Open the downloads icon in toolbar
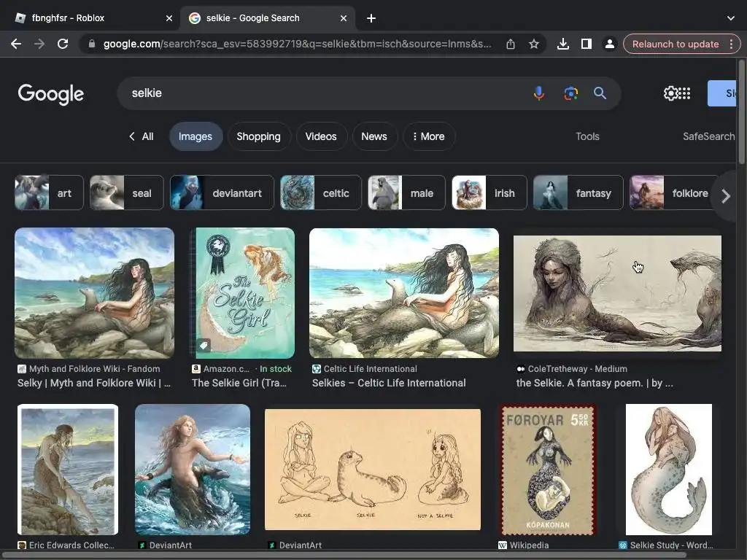 [x=562, y=44]
